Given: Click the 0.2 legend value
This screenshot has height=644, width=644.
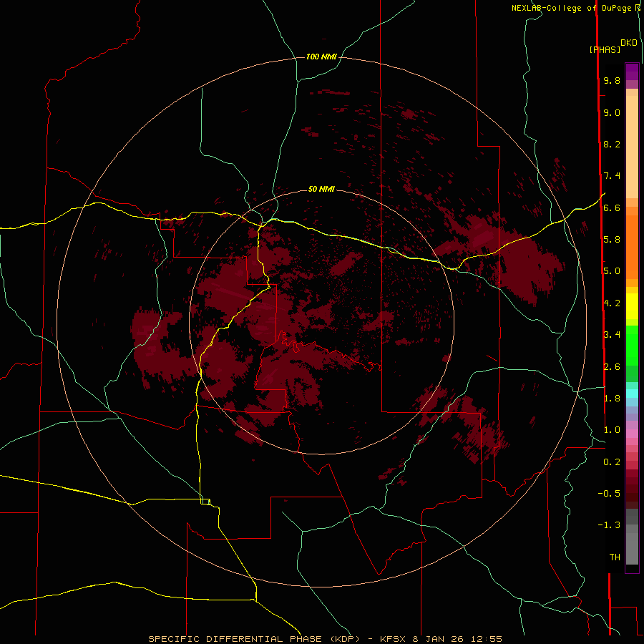Looking at the screenshot, I should tap(612, 462).
